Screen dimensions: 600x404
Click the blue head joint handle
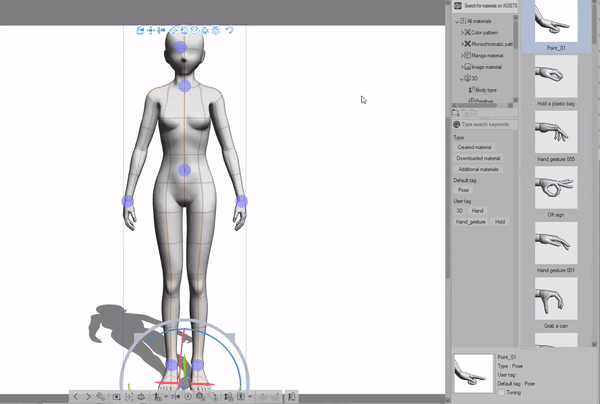click(181, 47)
